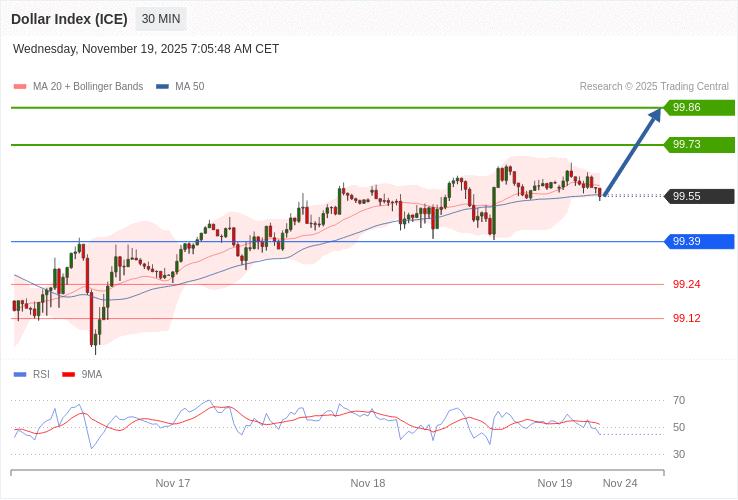Select the Nov 24 date on axis

point(620,483)
